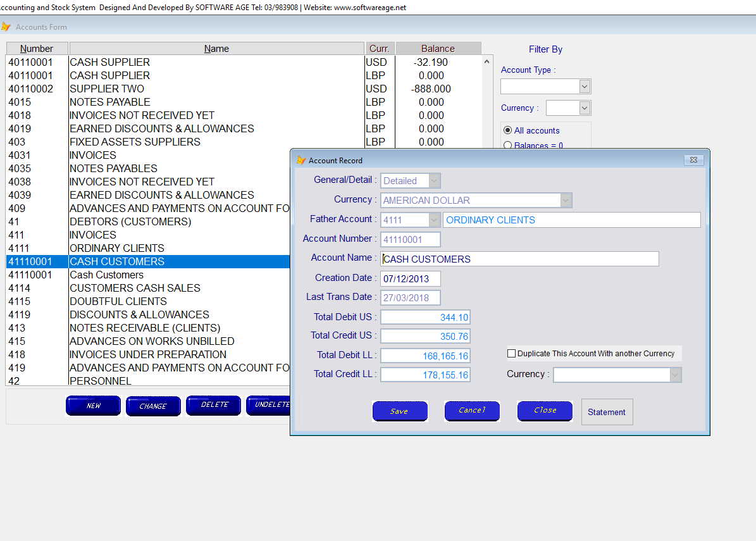Click the CHANGE button
Image resolution: width=756 pixels, height=541 pixels.
(153, 405)
